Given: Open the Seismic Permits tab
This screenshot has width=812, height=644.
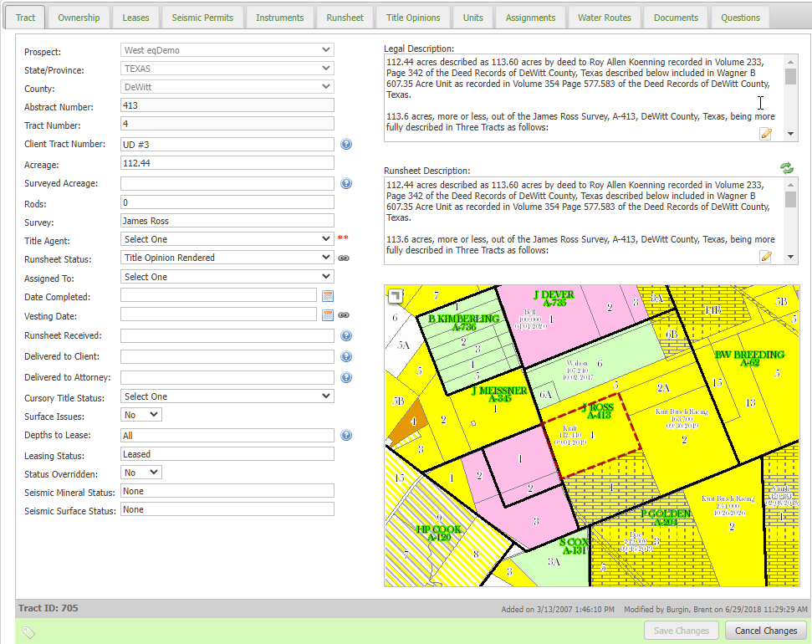Looking at the screenshot, I should point(202,18).
